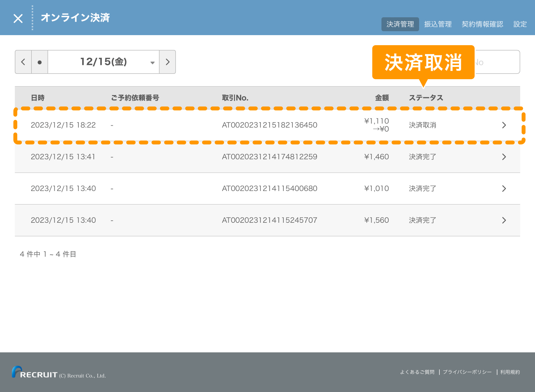Open details chevron for ¥1,560 payment
Viewport: 535px width, 392px height.
click(504, 221)
